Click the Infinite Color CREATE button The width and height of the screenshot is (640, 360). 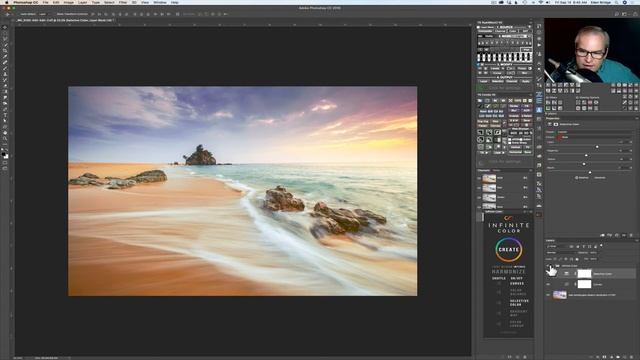tap(509, 249)
